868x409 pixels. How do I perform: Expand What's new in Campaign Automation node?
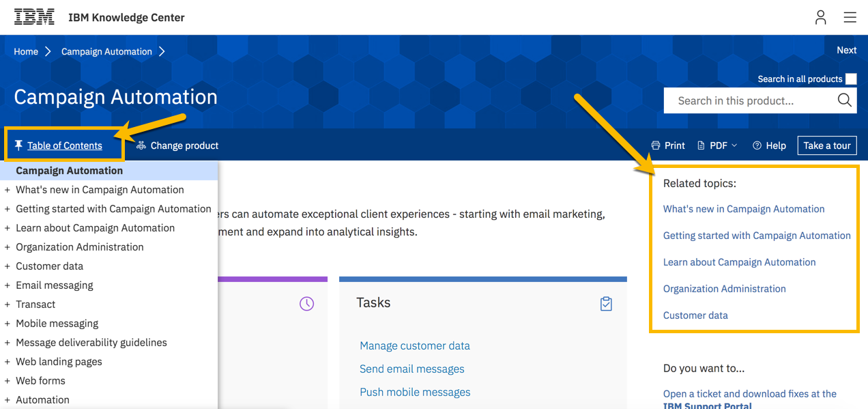tap(7, 190)
